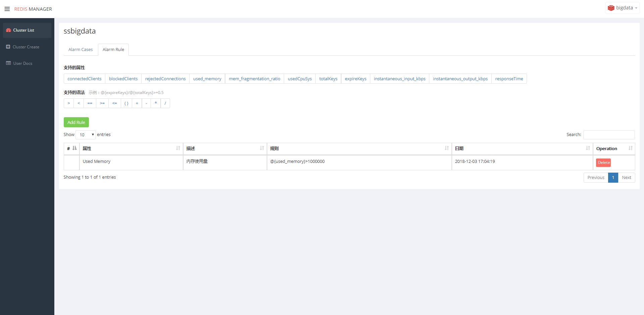Go to the Previous page
644x315 pixels.
tap(596, 178)
